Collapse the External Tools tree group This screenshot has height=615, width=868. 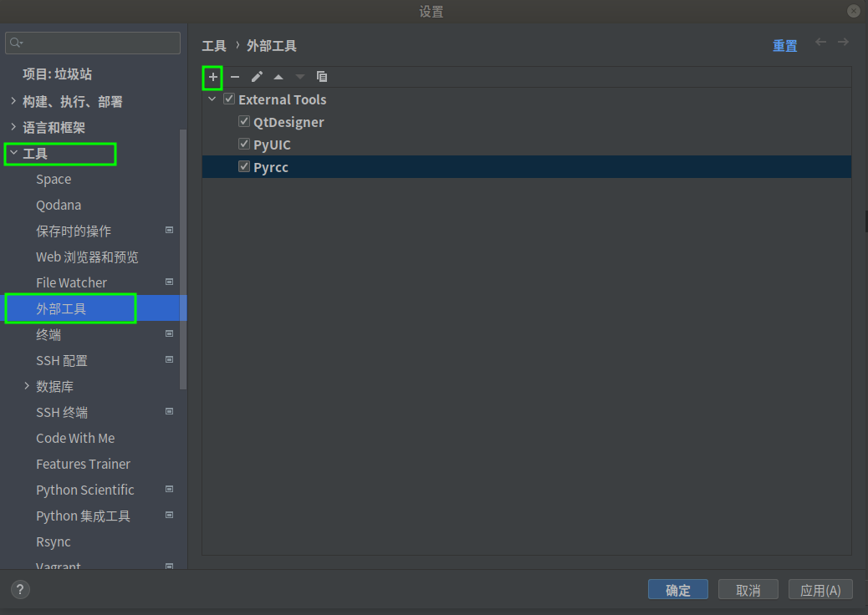(x=212, y=99)
